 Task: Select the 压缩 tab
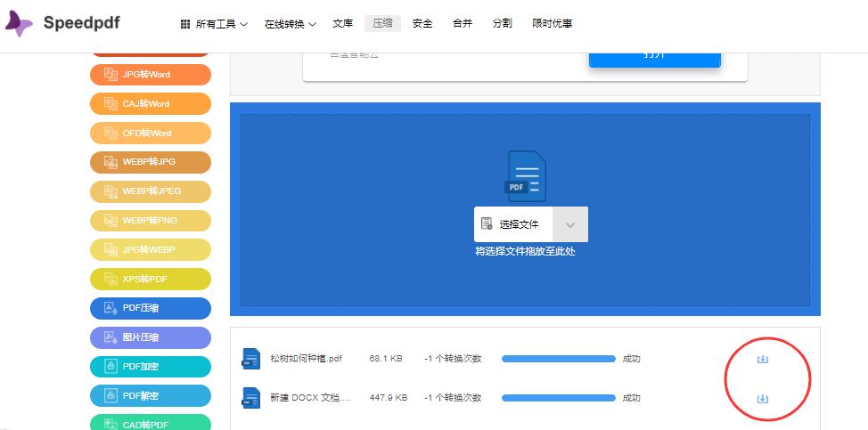click(382, 23)
